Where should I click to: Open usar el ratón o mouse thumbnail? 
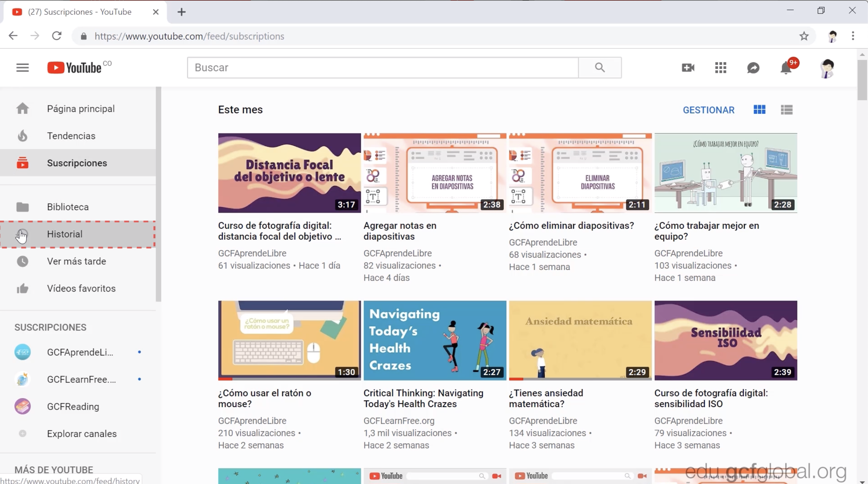289,340
